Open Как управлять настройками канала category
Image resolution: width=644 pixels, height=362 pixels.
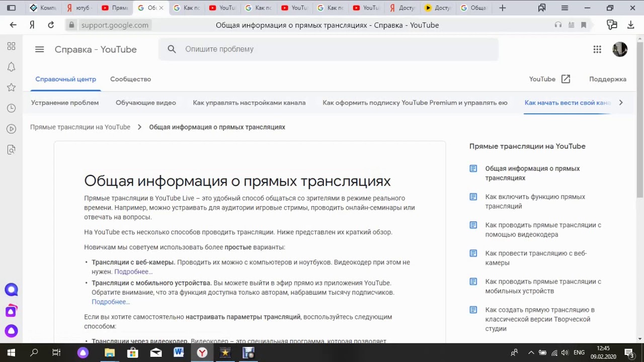coord(249,103)
